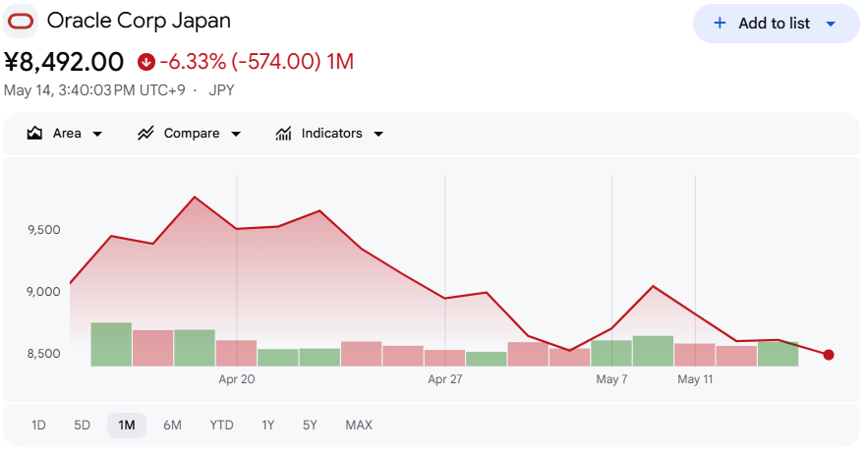Viewport: 868px width, 454px height.
Task: Click the May 7 axis date label
Action: click(611, 379)
